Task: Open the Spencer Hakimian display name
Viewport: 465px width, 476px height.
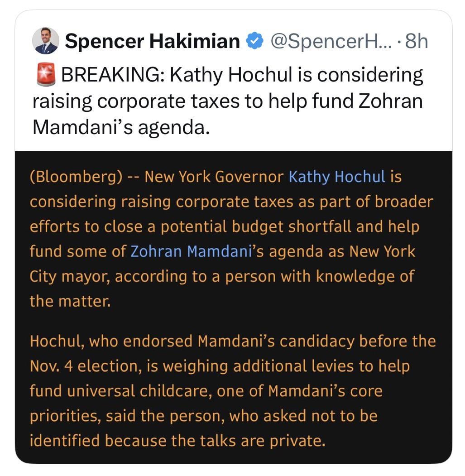Action: [x=152, y=42]
